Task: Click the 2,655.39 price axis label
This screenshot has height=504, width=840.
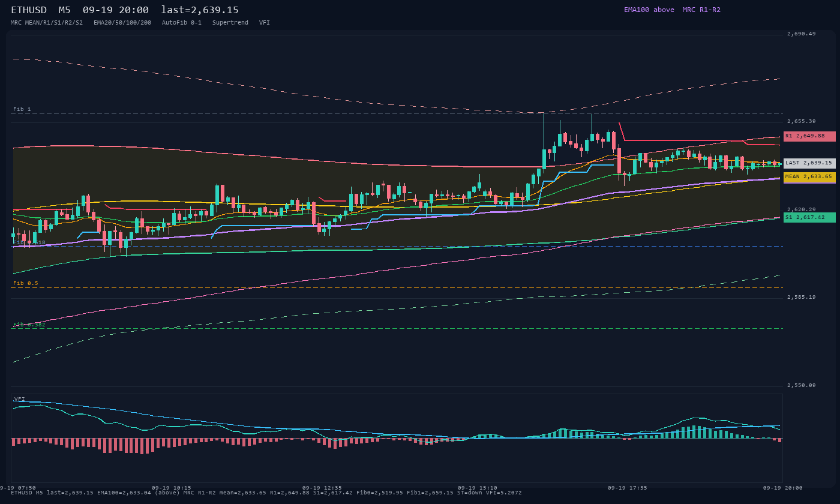Action: point(801,122)
